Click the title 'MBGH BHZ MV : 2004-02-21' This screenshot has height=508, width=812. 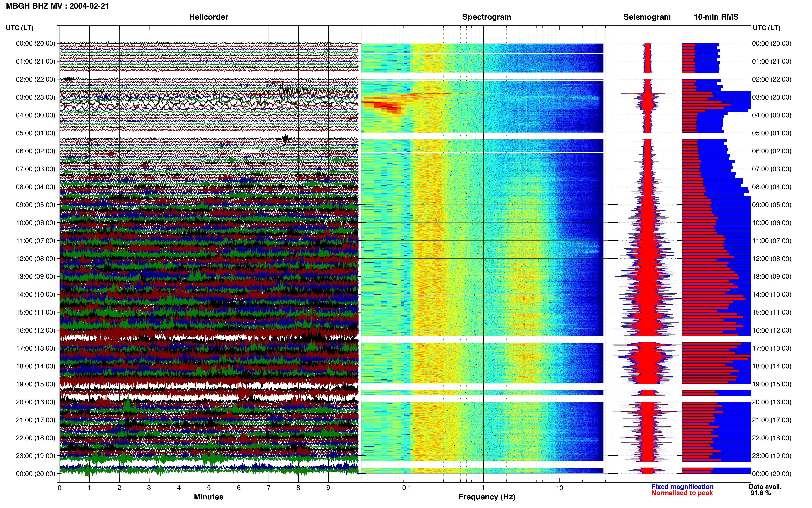coord(57,6)
